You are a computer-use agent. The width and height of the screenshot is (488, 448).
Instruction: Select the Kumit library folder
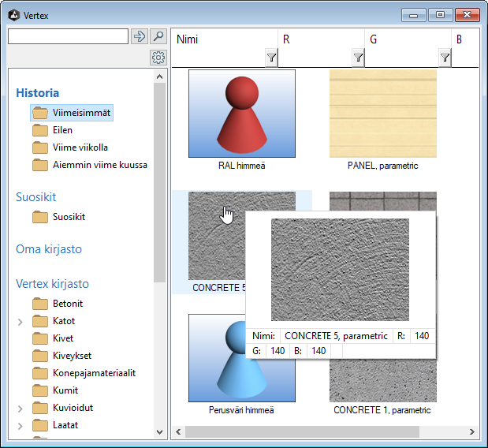pyautogui.click(x=65, y=390)
